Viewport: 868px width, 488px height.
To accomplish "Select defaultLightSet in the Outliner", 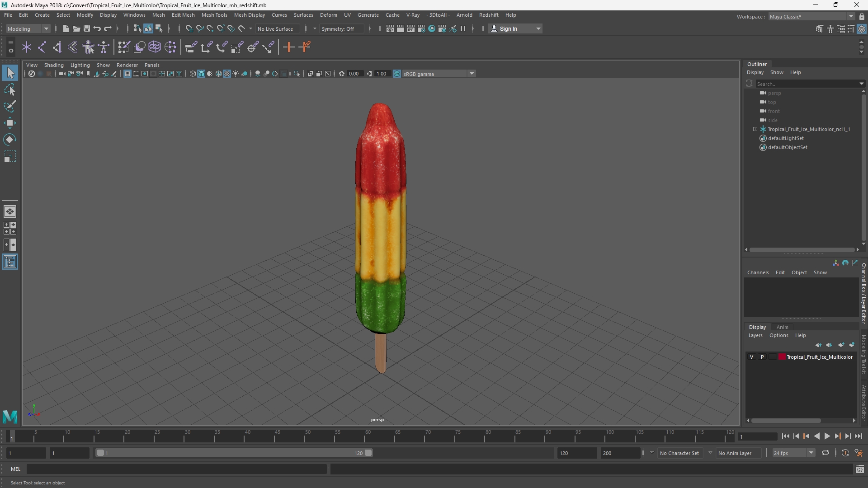I will [x=786, y=138].
